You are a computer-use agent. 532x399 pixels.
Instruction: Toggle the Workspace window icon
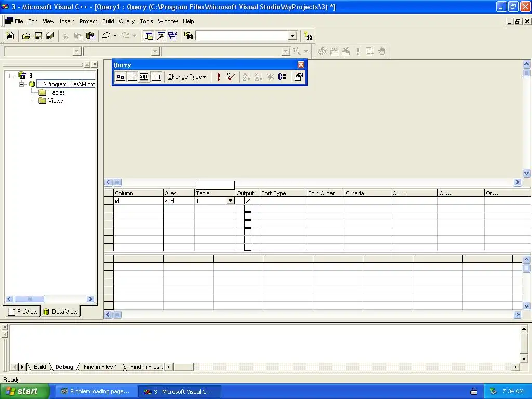(x=149, y=36)
